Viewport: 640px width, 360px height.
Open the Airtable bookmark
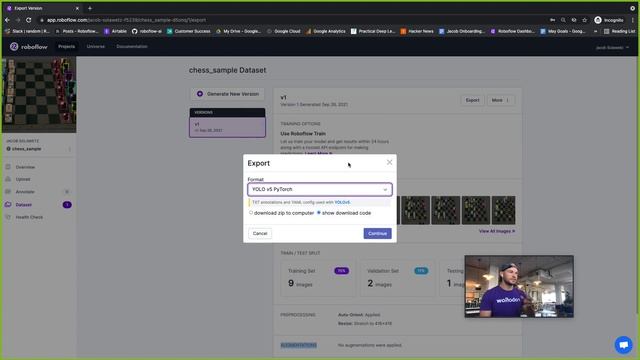pyautogui.click(x=116, y=31)
